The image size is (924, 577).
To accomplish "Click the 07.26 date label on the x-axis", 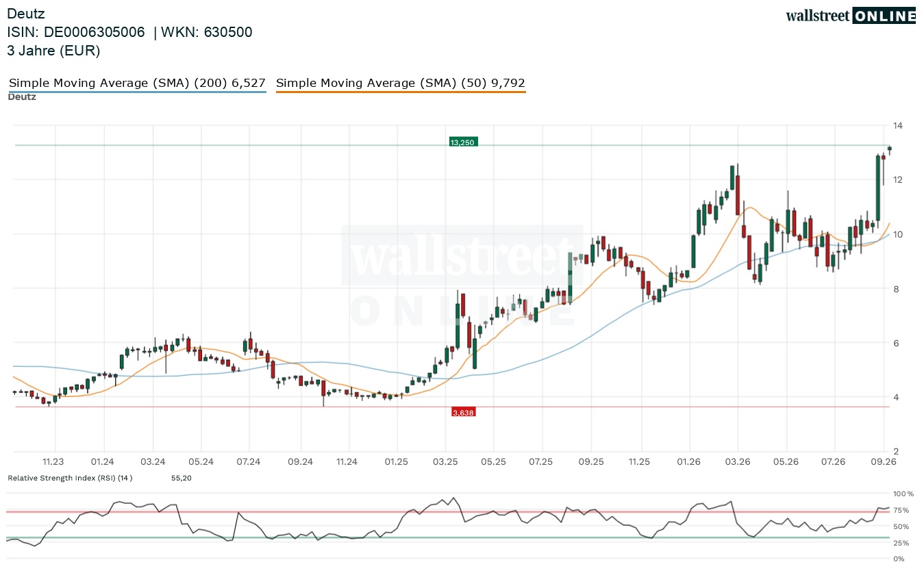I will [x=834, y=462].
